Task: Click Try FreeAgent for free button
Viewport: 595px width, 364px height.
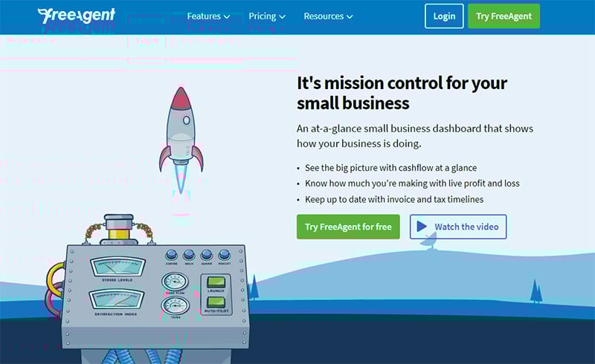Action: click(348, 227)
